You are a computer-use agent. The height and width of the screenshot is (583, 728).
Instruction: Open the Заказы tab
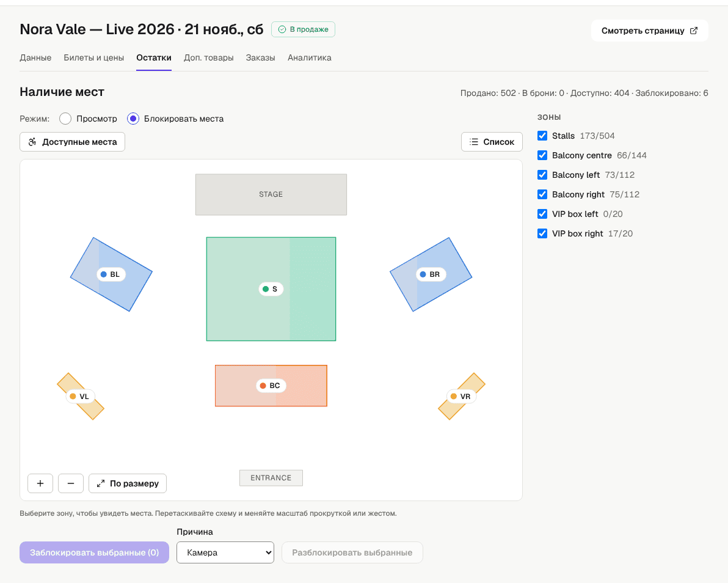(260, 57)
